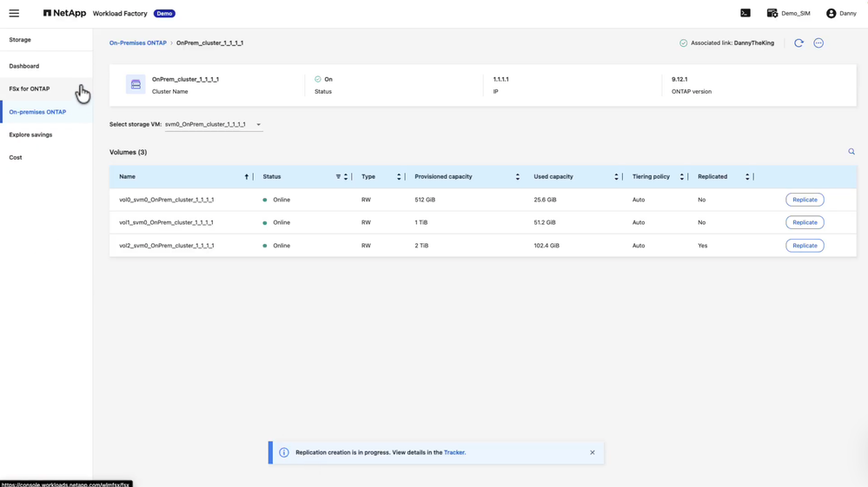
Task: Click the IP address 1.1.1.1
Action: coord(501,80)
